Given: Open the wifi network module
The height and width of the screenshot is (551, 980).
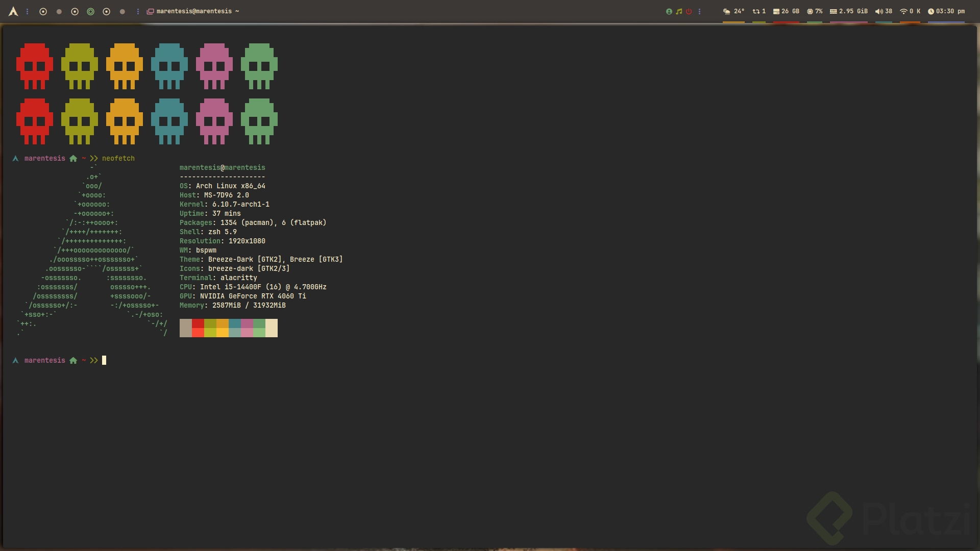Looking at the screenshot, I should [910, 11].
